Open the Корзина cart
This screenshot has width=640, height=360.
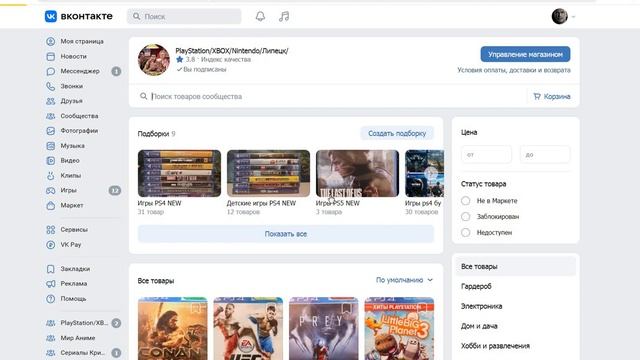(552, 96)
